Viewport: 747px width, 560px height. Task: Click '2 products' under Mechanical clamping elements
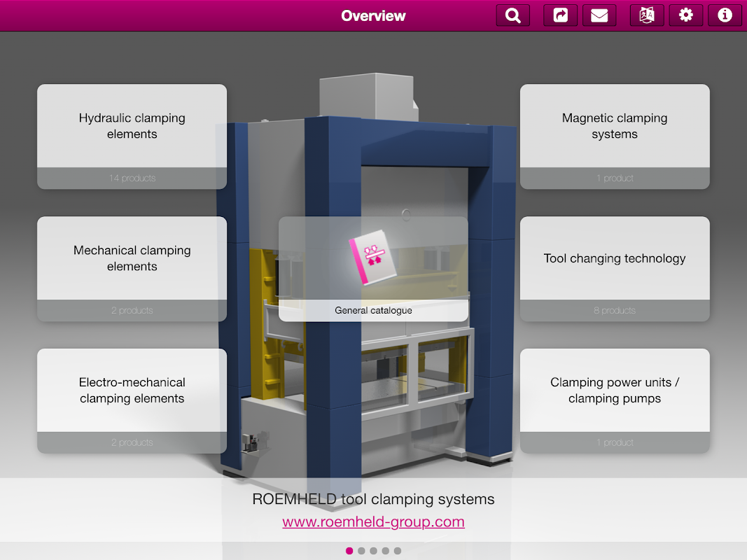coord(132,311)
